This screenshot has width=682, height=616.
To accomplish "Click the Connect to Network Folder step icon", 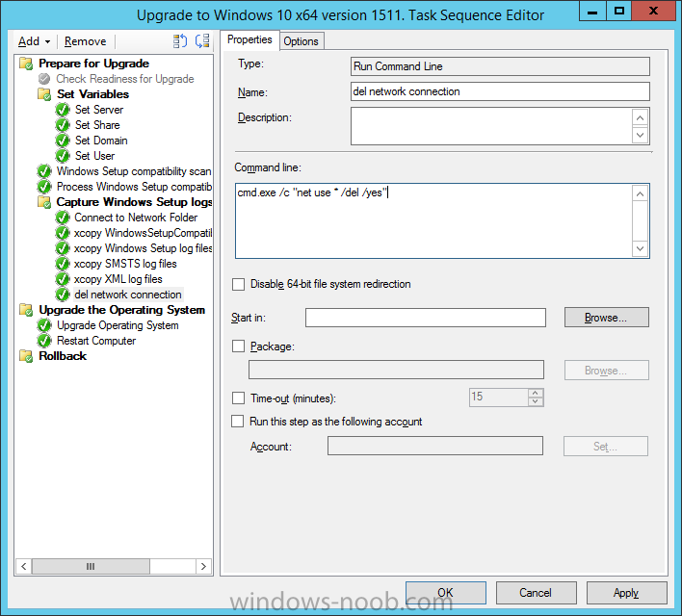I will click(63, 218).
